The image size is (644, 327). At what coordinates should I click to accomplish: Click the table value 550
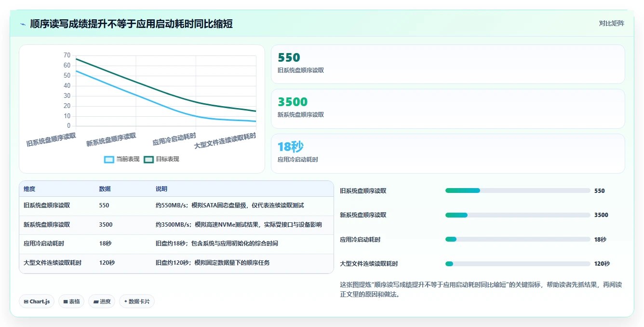point(104,205)
